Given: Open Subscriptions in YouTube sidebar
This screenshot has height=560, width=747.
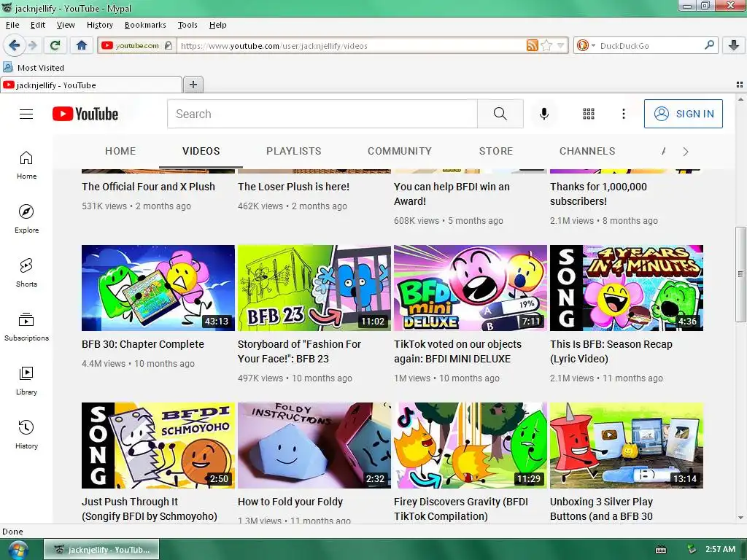Looking at the screenshot, I should pos(26,327).
